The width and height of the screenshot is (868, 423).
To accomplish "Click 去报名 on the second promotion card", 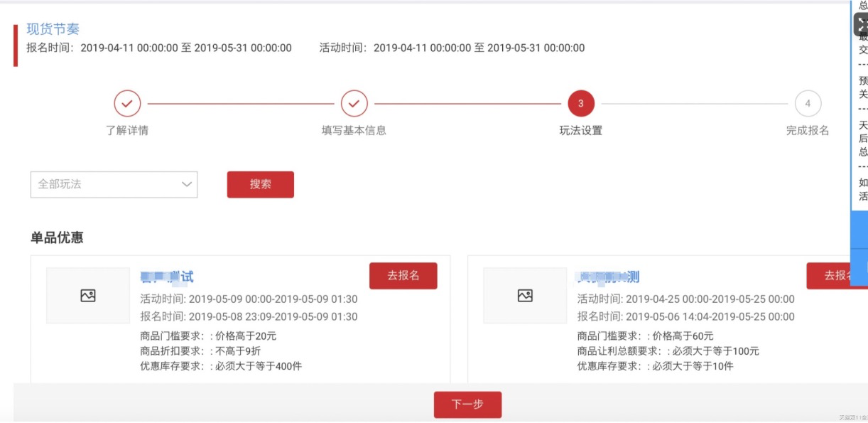I will coord(837,276).
